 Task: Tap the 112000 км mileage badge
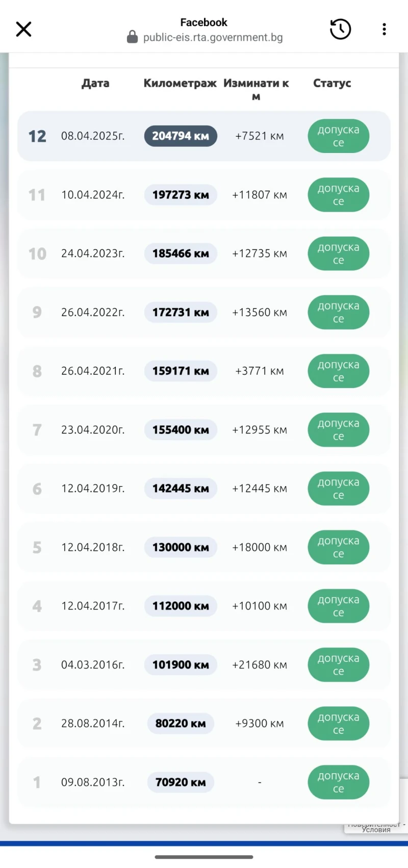point(181,606)
